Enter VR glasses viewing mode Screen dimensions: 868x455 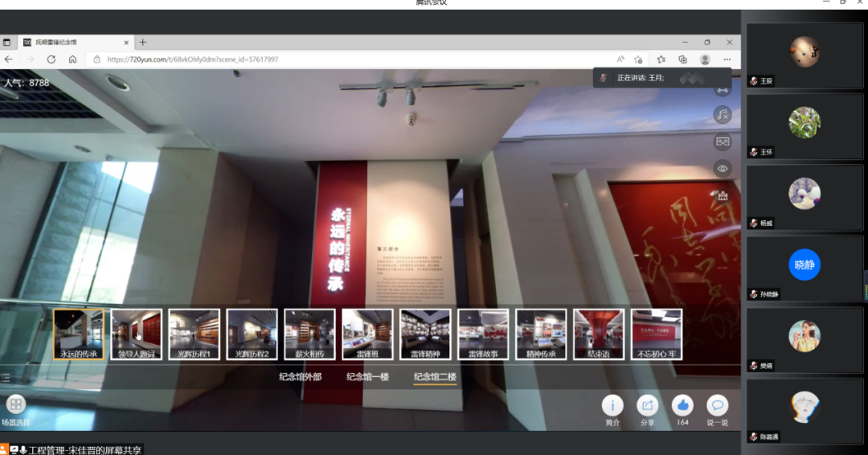click(722, 141)
